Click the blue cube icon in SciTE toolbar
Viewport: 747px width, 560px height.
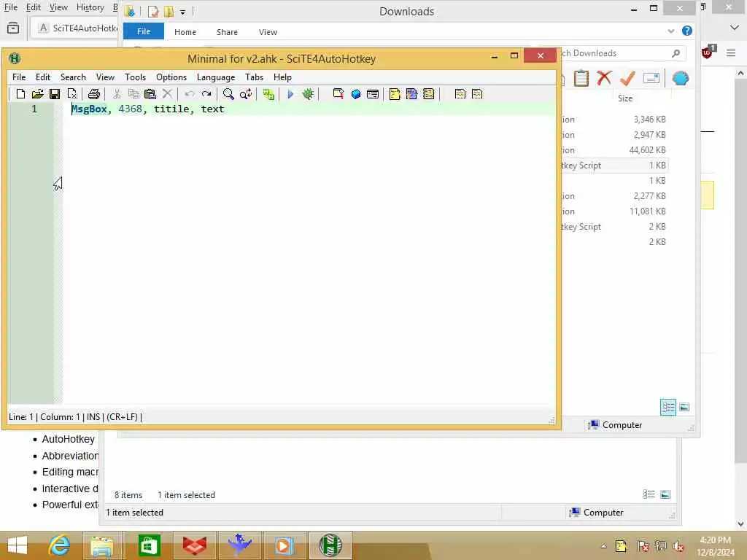[x=356, y=94]
